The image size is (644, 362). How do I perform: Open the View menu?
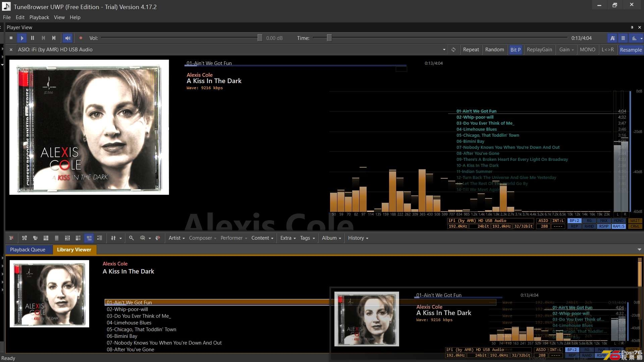coord(59,17)
